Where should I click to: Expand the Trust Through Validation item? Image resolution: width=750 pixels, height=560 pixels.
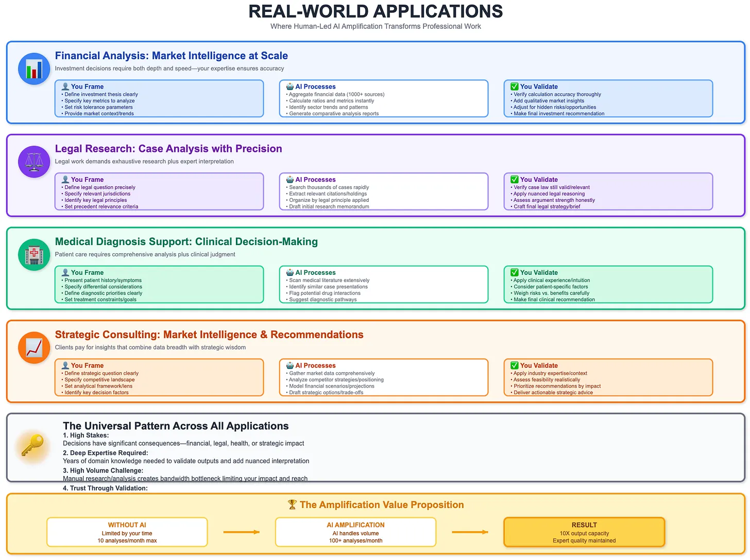[x=105, y=488]
